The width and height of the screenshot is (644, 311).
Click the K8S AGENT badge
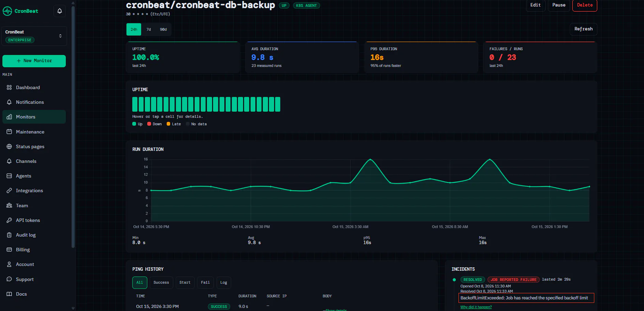click(306, 5)
